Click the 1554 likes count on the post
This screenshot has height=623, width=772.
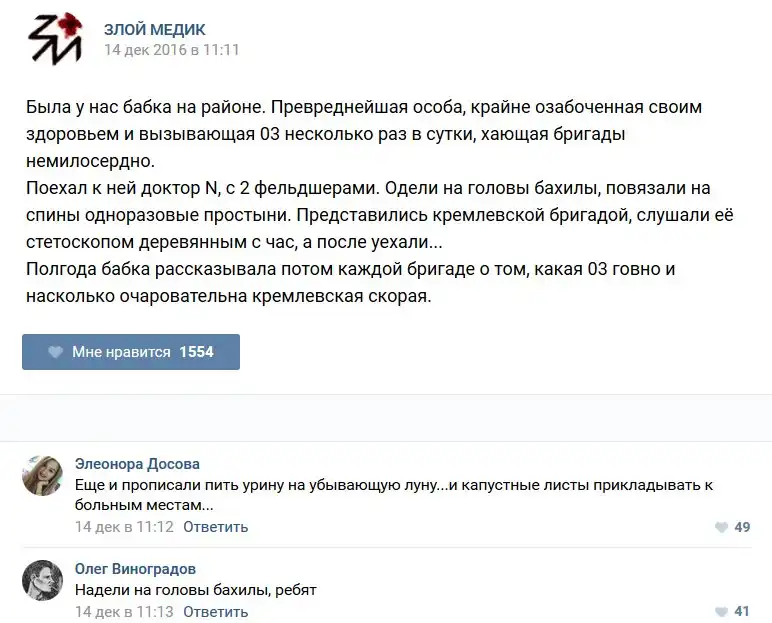[x=196, y=352]
